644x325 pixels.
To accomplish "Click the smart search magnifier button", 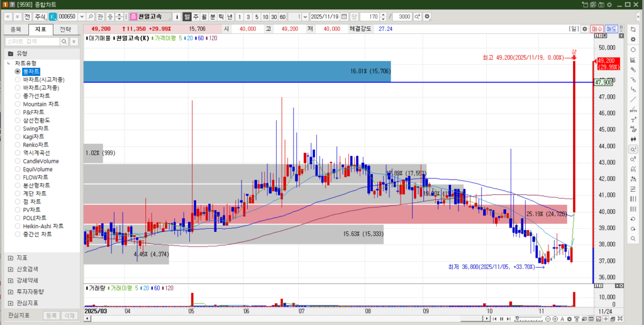I will (x=64, y=41).
